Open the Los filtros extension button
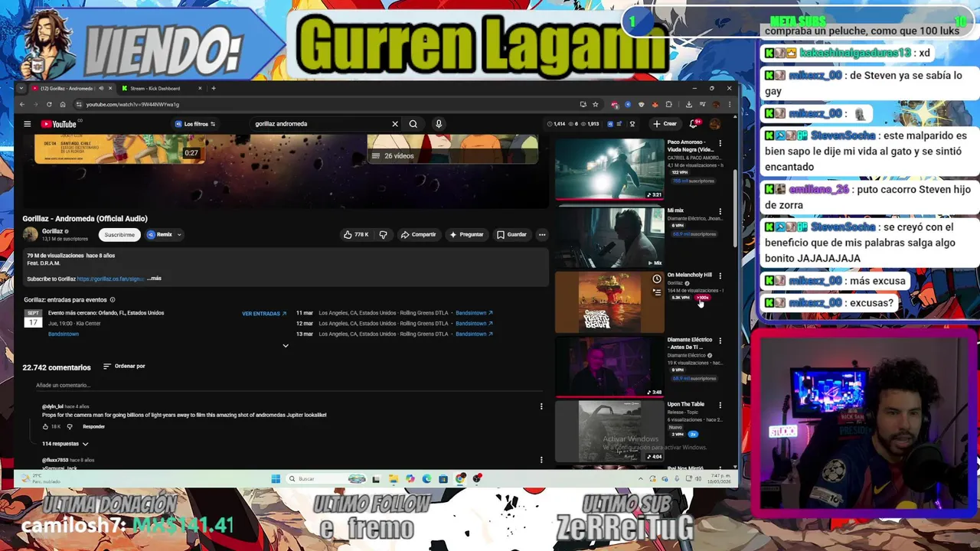This screenshot has width=980, height=551. click(195, 124)
